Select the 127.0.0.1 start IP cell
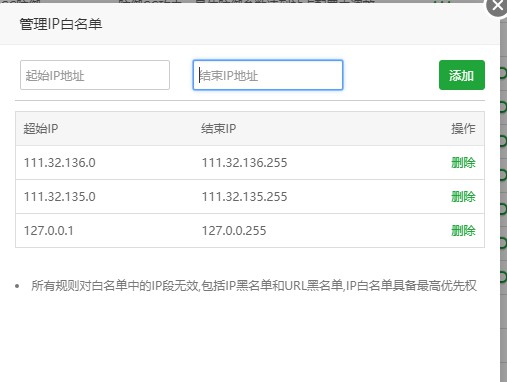Image resolution: width=507 pixels, height=382 pixels. coord(49,231)
